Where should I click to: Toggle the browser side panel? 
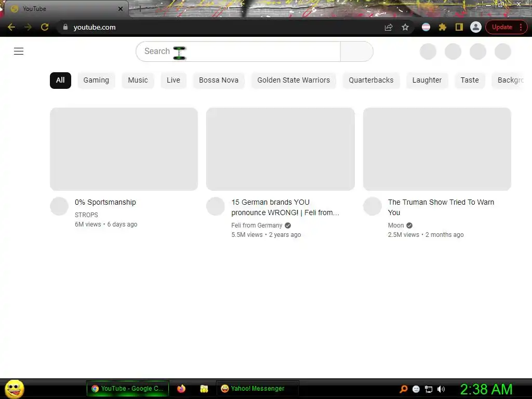click(x=459, y=27)
